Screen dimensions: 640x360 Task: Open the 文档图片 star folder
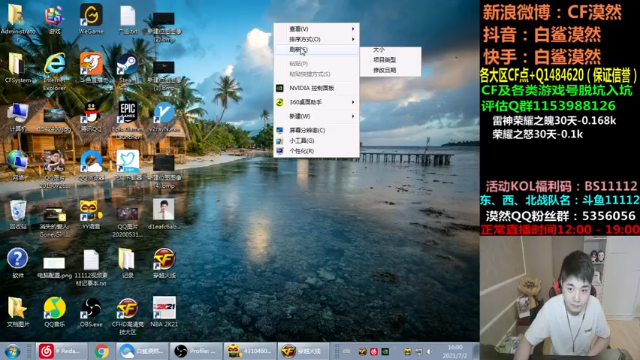click(x=18, y=311)
